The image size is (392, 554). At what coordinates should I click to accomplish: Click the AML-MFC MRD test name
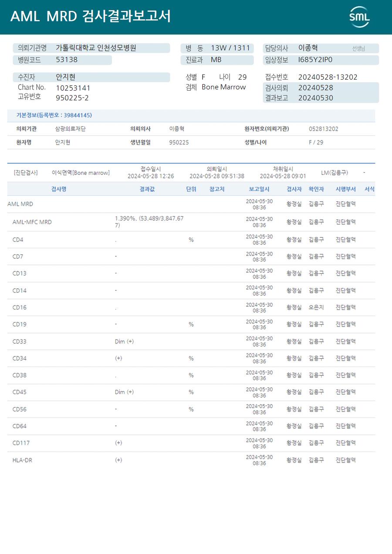pos(32,222)
